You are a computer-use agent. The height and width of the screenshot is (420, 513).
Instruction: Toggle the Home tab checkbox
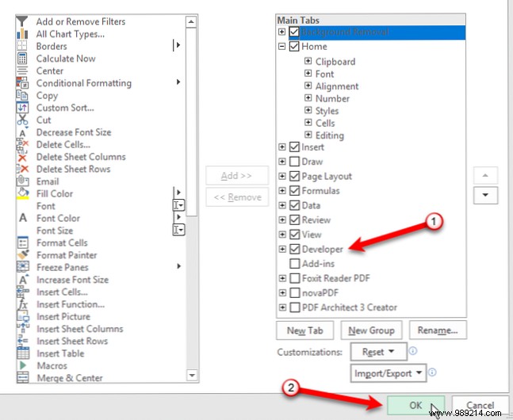[x=294, y=46]
